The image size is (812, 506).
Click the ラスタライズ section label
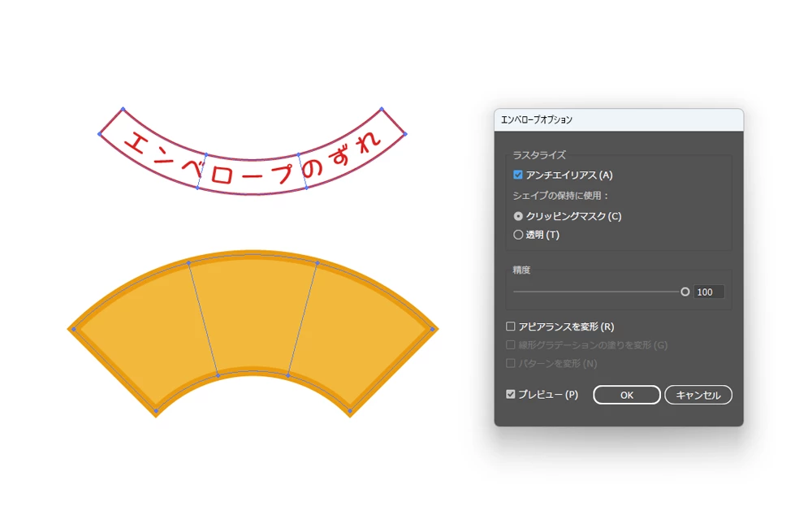point(539,155)
